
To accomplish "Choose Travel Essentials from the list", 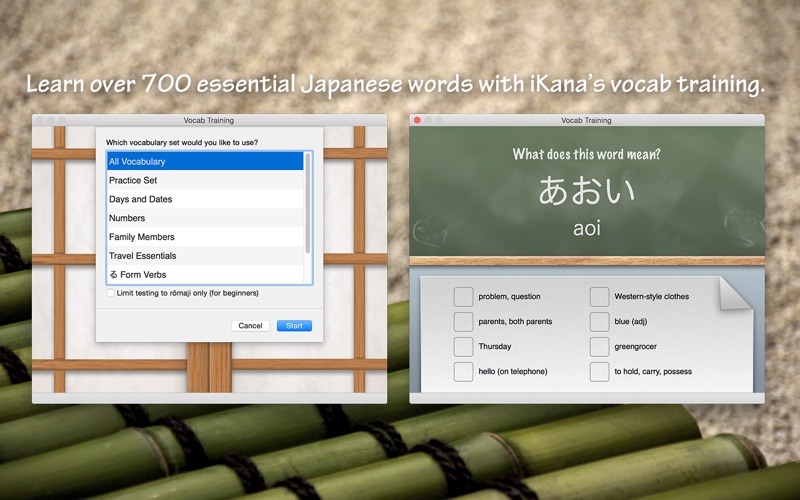I will tap(205, 256).
